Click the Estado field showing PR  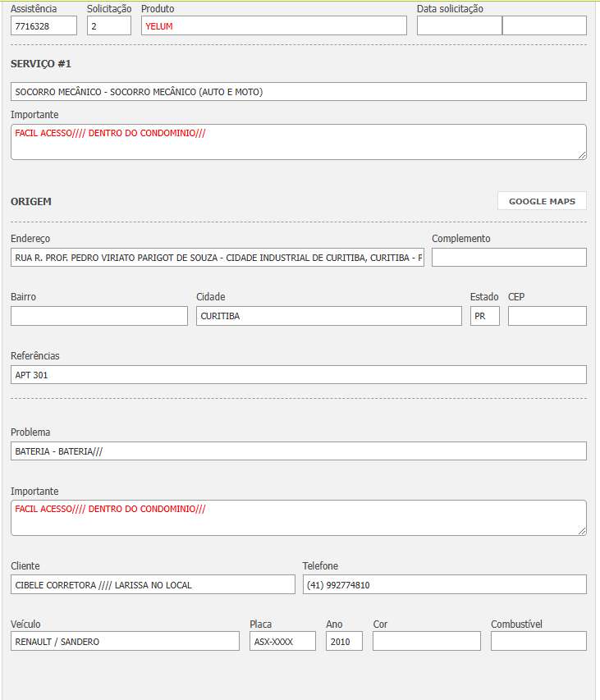coord(484,316)
